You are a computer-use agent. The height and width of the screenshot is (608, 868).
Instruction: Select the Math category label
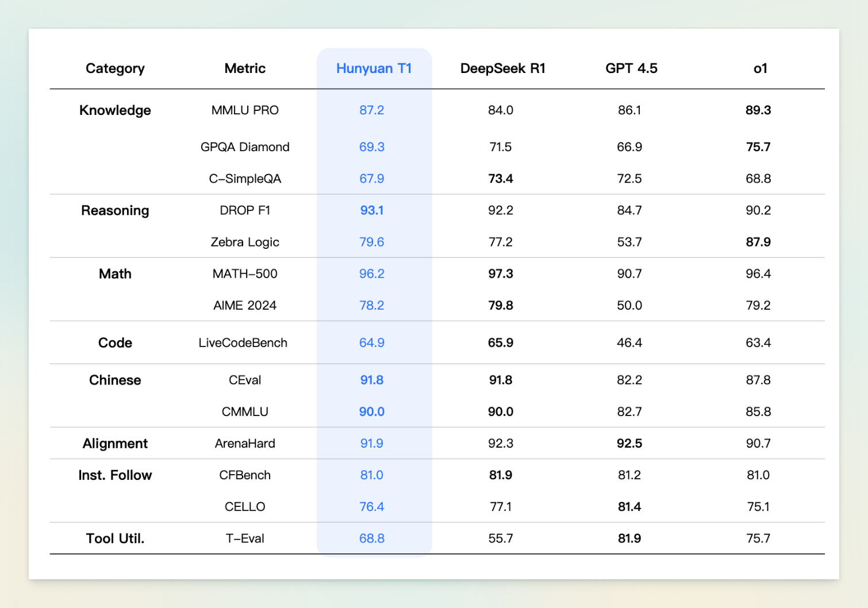115,274
